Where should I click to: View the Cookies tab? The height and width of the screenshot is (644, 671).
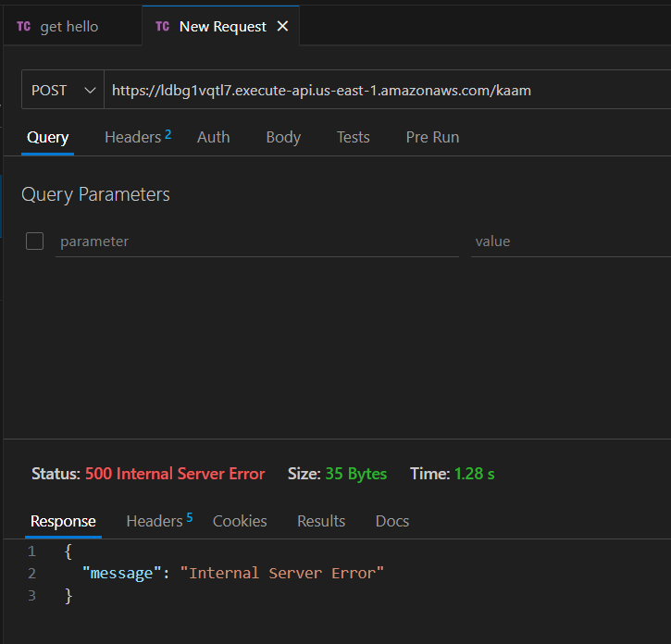coord(240,521)
